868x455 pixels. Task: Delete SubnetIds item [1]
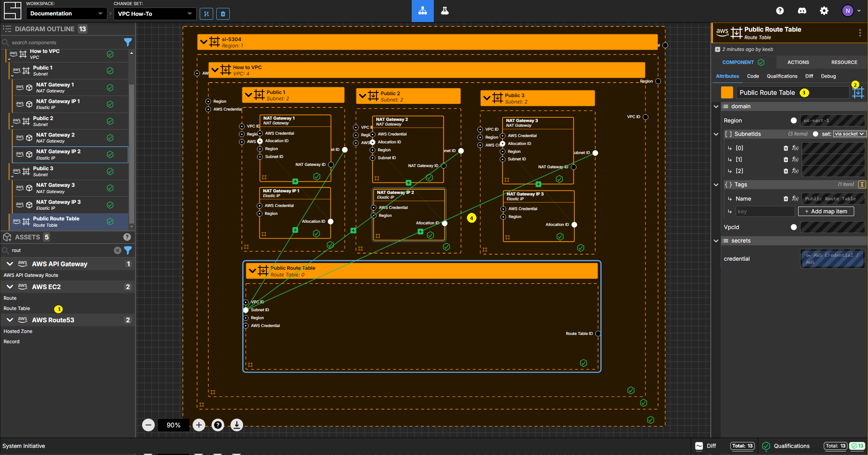point(786,160)
